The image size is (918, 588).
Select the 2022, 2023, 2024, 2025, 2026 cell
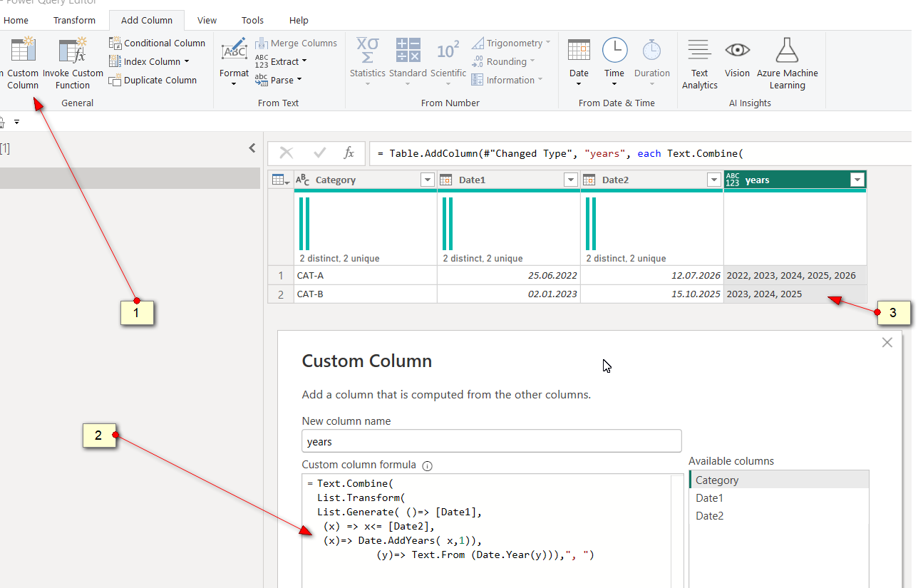click(795, 275)
